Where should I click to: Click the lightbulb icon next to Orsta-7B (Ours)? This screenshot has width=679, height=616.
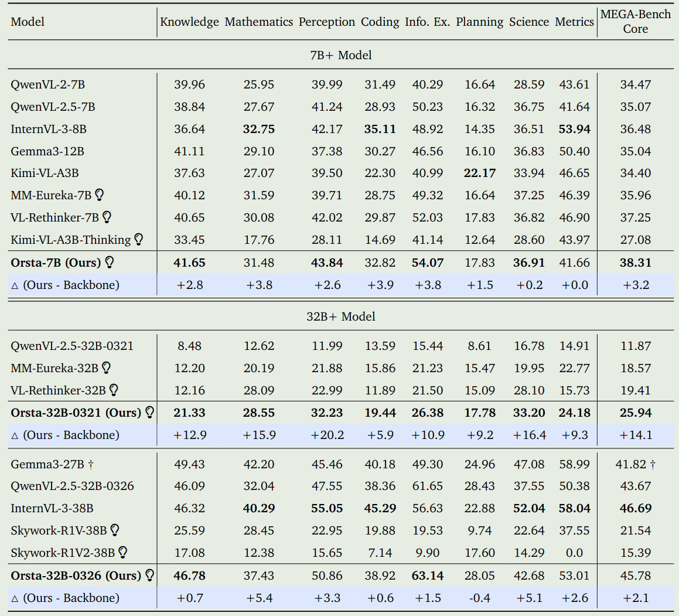[110, 262]
